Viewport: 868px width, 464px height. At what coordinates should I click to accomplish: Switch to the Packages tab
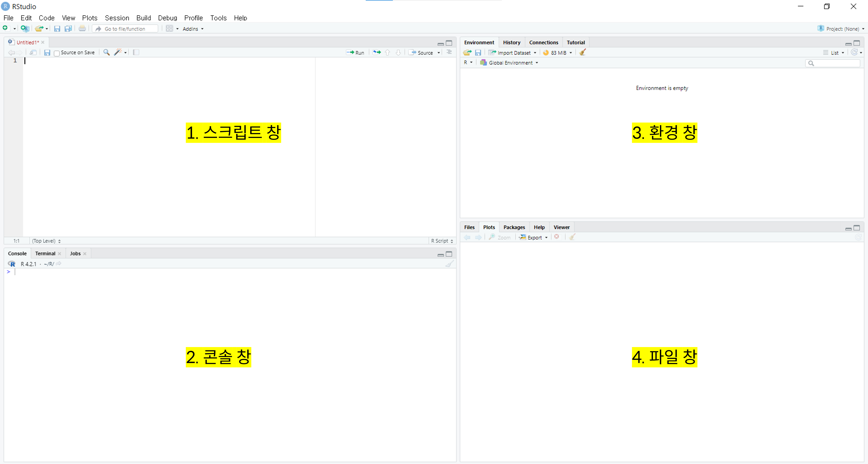[x=514, y=227]
